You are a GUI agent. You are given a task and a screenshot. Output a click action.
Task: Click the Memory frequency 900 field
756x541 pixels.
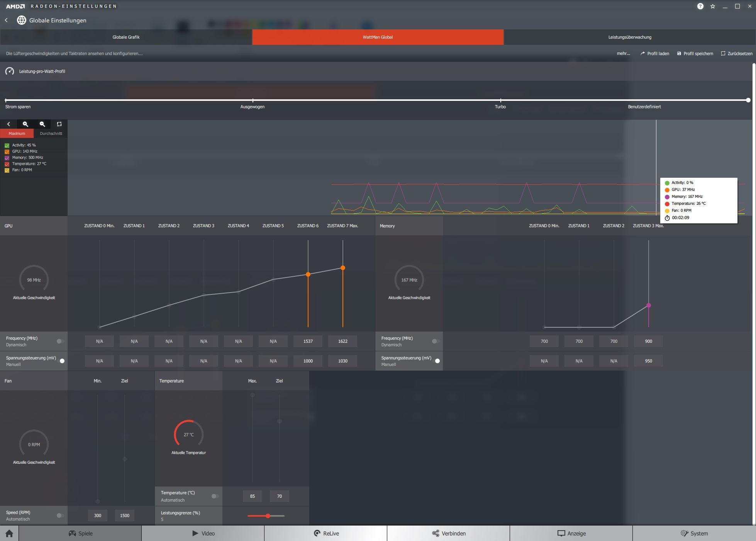coord(649,341)
